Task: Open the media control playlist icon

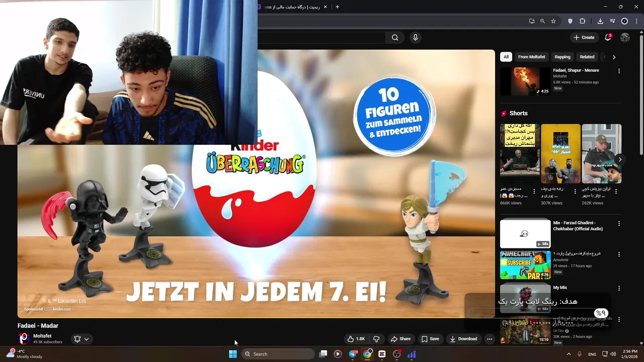Action: click(x=612, y=21)
